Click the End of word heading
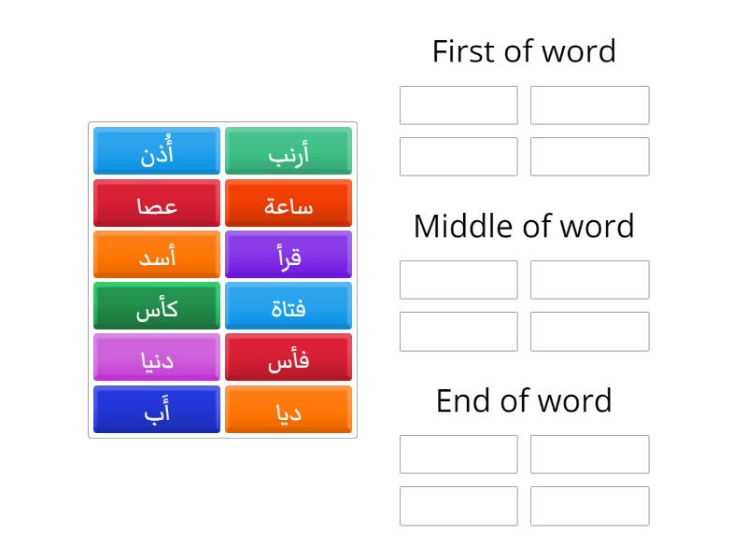This screenshot has height=560, width=747. 523,400
